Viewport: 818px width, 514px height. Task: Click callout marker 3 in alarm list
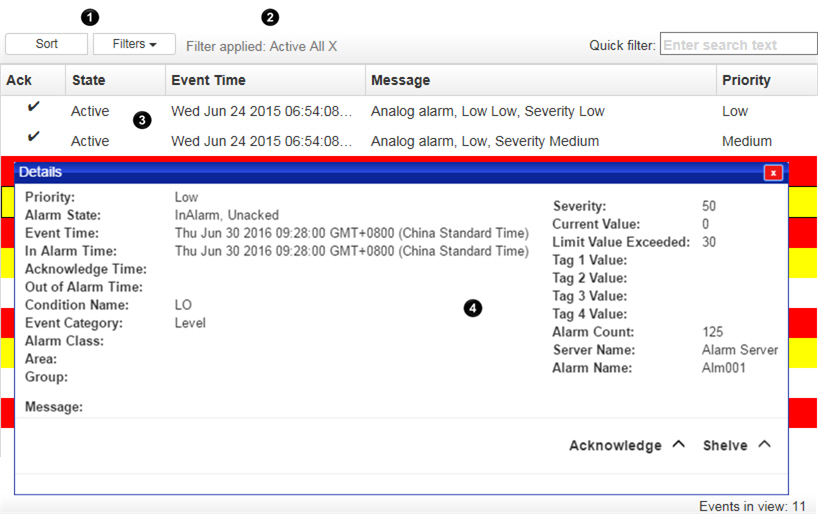point(142,120)
